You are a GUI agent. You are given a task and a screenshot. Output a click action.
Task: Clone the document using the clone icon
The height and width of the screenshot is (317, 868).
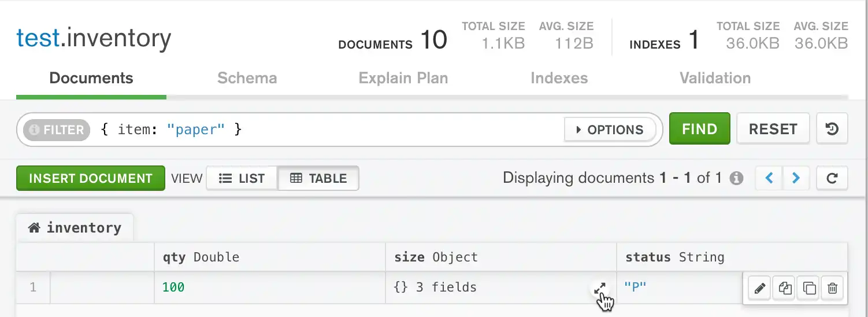[810, 287]
